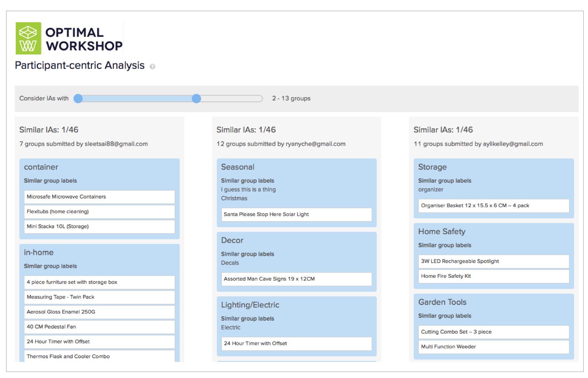The image size is (588, 378).
Task: Click 'Aerosol Gloss Enamel 250G' card
Action: pyautogui.click(x=99, y=312)
